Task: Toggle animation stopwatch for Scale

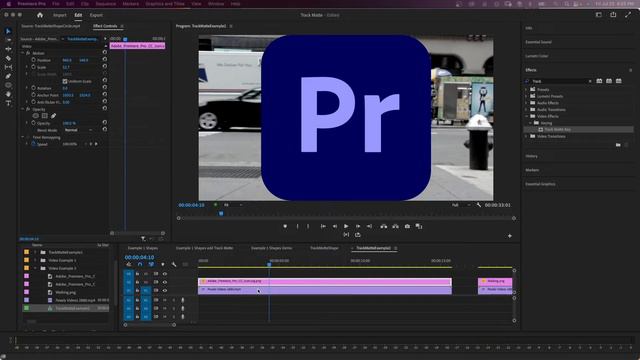Action: [33, 67]
